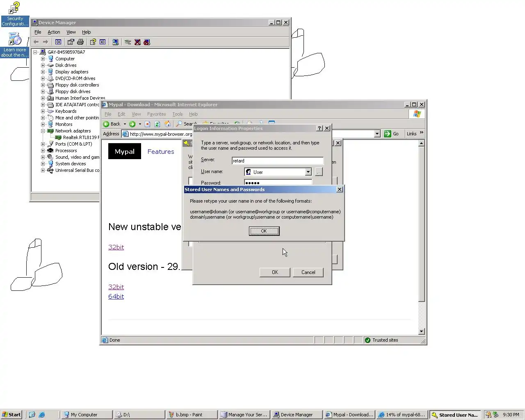Click Scan for hardware changes icon
Image resolution: width=525 pixels, height=420 pixels.
[116, 42]
